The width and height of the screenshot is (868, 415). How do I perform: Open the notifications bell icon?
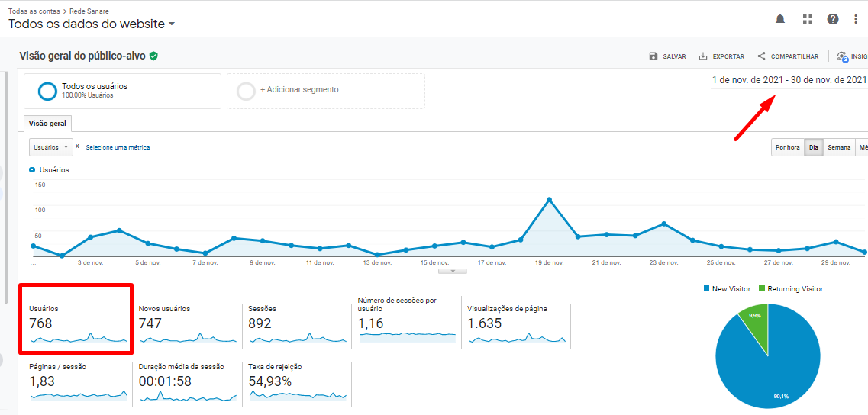(780, 19)
